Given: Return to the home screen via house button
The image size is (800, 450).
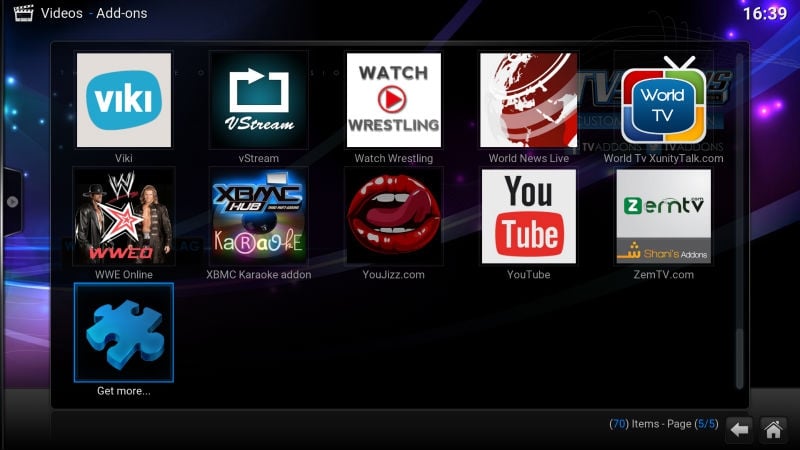Looking at the screenshot, I should [x=773, y=429].
